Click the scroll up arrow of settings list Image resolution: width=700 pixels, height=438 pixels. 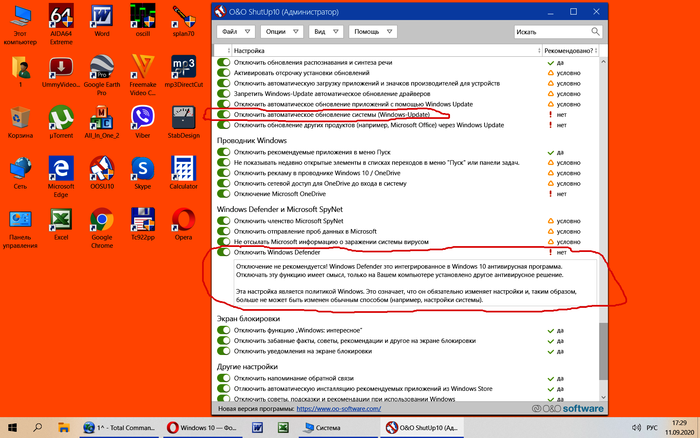603,62
